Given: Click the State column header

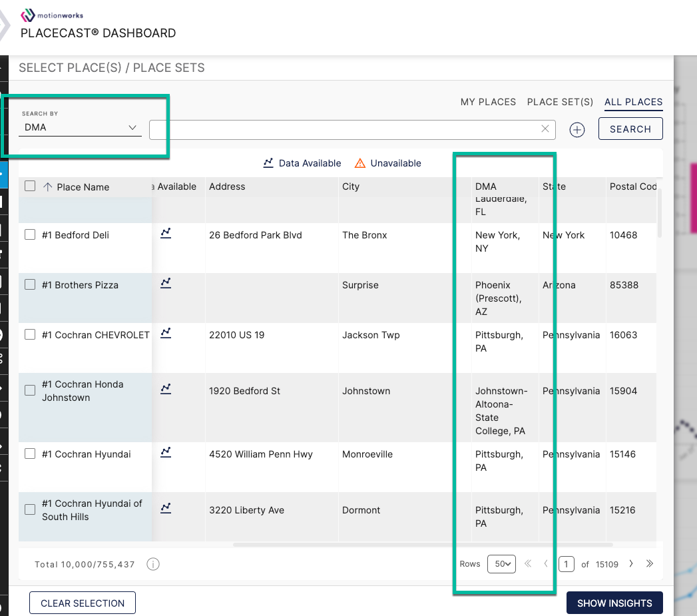Looking at the screenshot, I should pyautogui.click(x=554, y=187).
